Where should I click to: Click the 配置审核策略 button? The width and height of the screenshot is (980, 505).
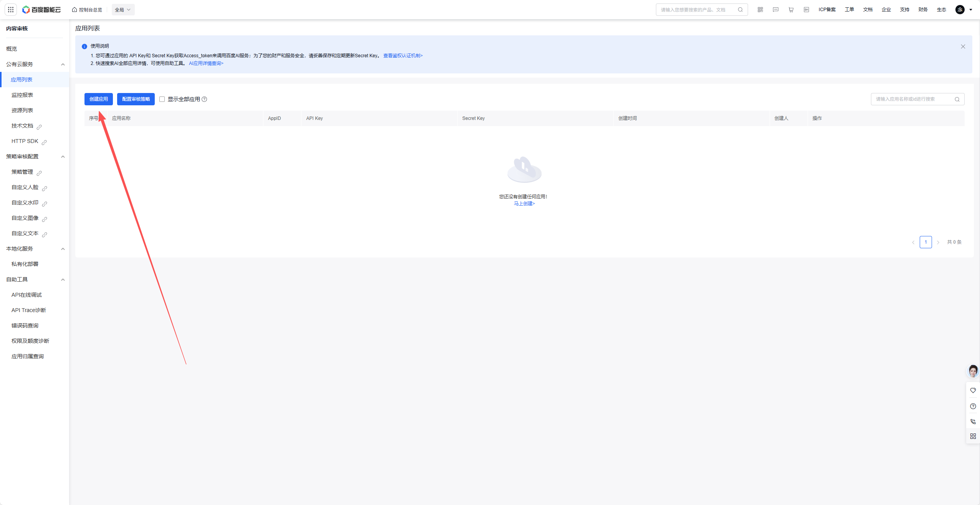coord(136,99)
